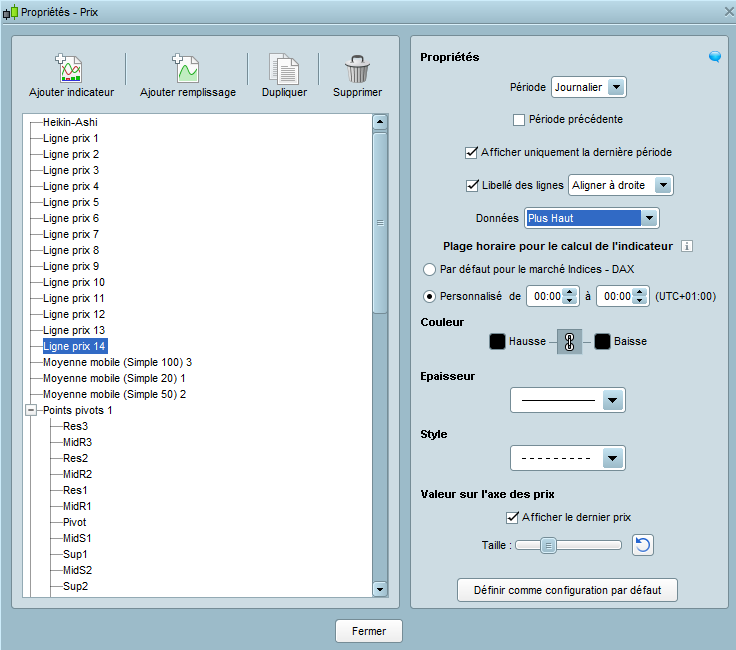Screen dimensions: 736x650
Task: Click the Hausse black color swatch
Action: pyautogui.click(x=497, y=342)
